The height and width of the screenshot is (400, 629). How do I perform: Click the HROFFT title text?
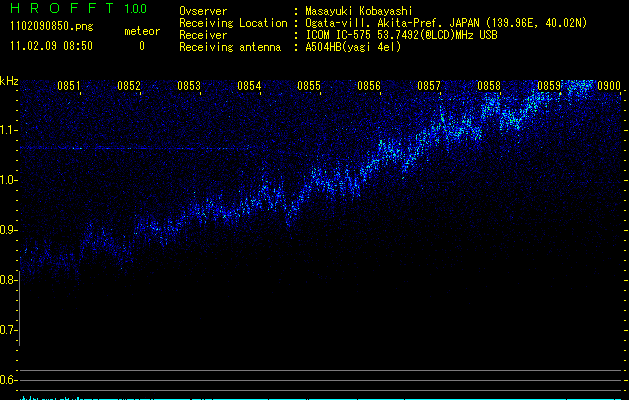[x=63, y=8]
